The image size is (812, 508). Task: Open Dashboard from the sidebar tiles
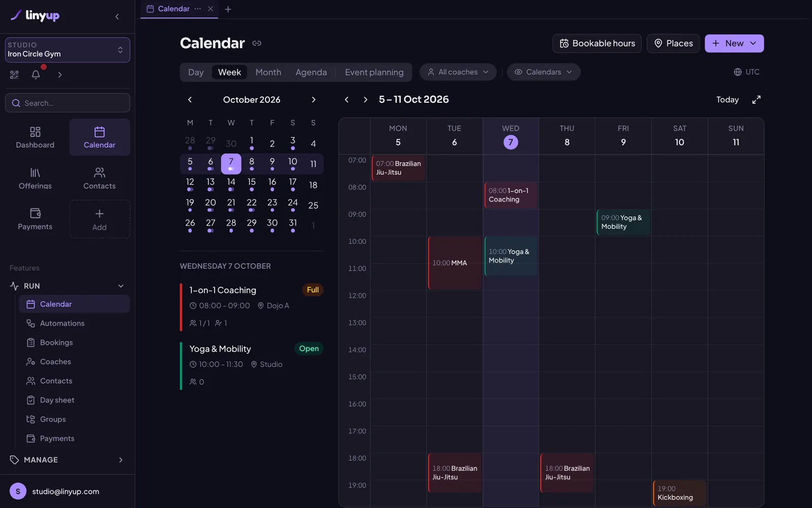tap(35, 138)
